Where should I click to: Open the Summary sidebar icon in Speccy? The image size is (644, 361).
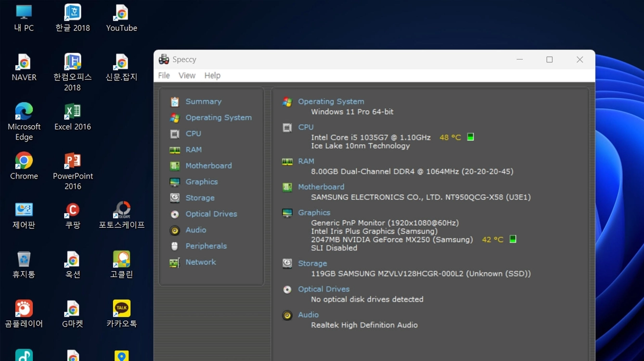[x=175, y=102]
